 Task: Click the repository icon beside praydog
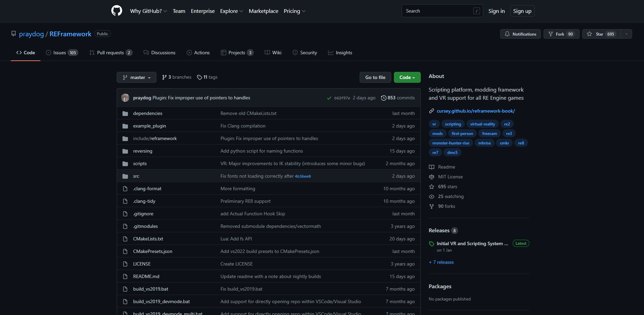coord(14,34)
